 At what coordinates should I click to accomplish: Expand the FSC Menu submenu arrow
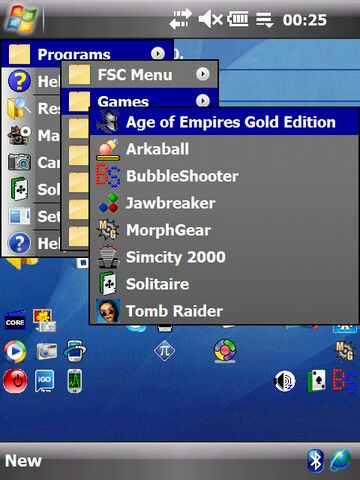point(203,74)
